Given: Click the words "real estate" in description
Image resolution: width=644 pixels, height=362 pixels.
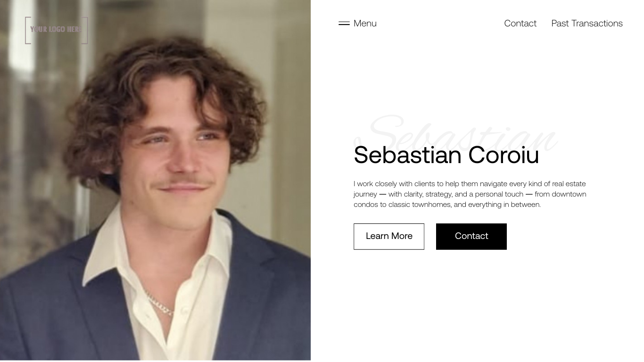Looking at the screenshot, I should coord(569,183).
